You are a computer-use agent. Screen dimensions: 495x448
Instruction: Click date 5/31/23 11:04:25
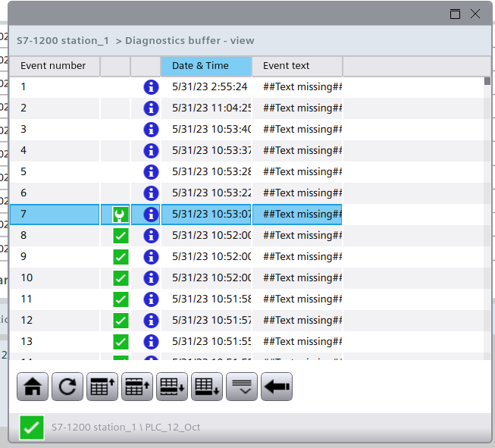pos(211,108)
